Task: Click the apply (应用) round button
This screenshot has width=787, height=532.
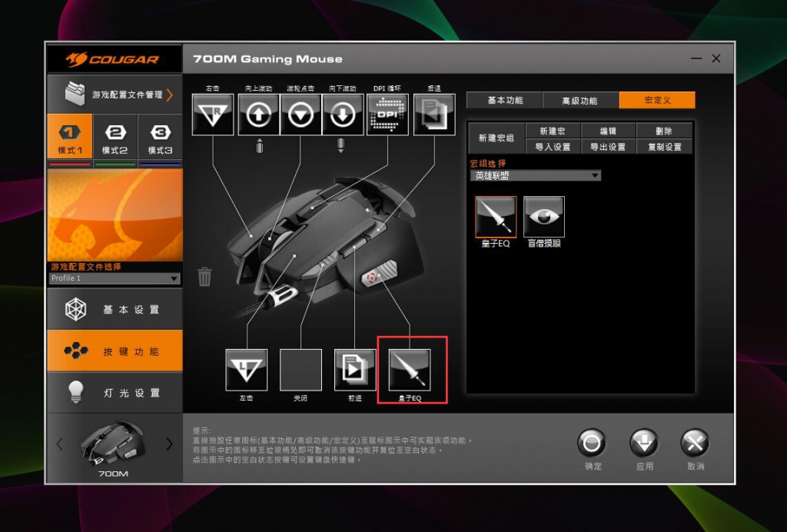Action: point(644,443)
